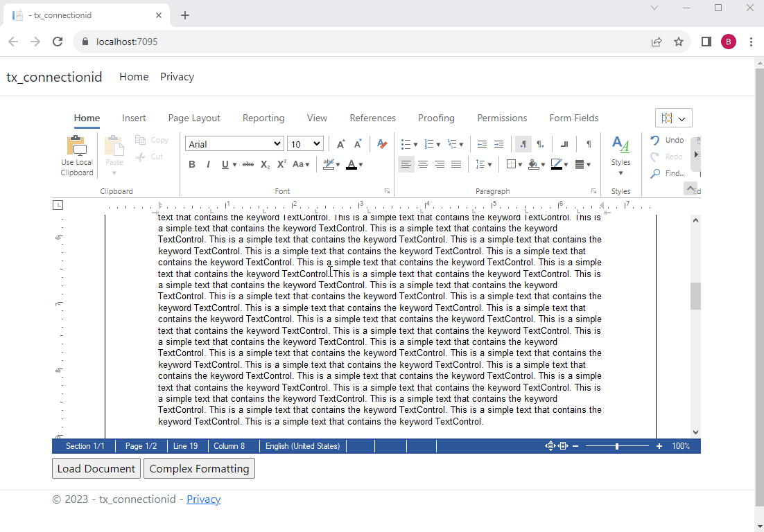
Task: Expand the font color dropdown arrow
Action: 359,164
